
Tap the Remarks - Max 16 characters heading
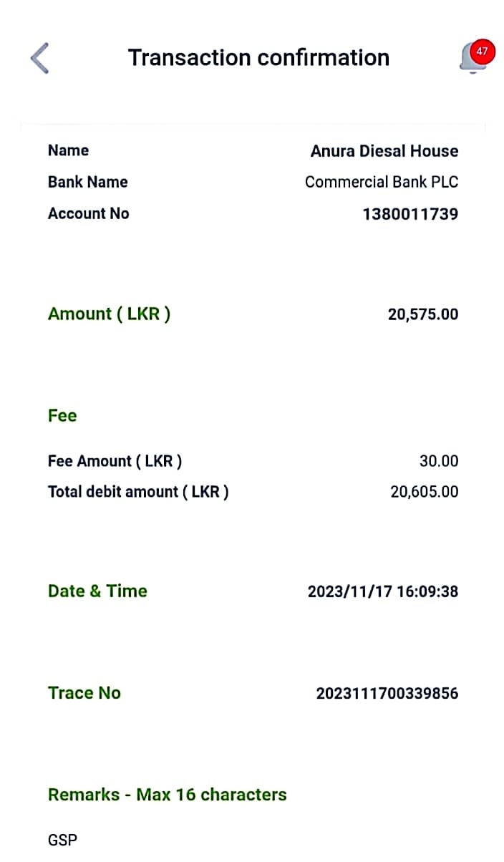click(167, 795)
